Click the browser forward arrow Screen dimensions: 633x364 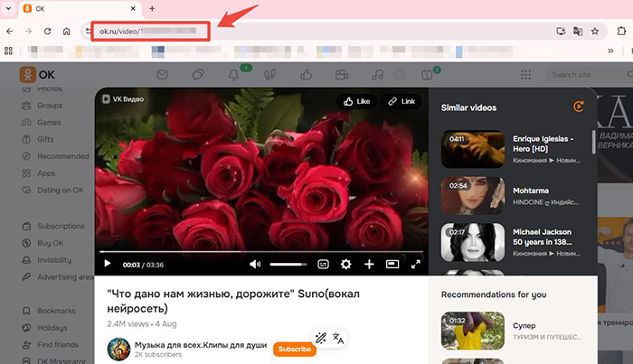tap(28, 31)
